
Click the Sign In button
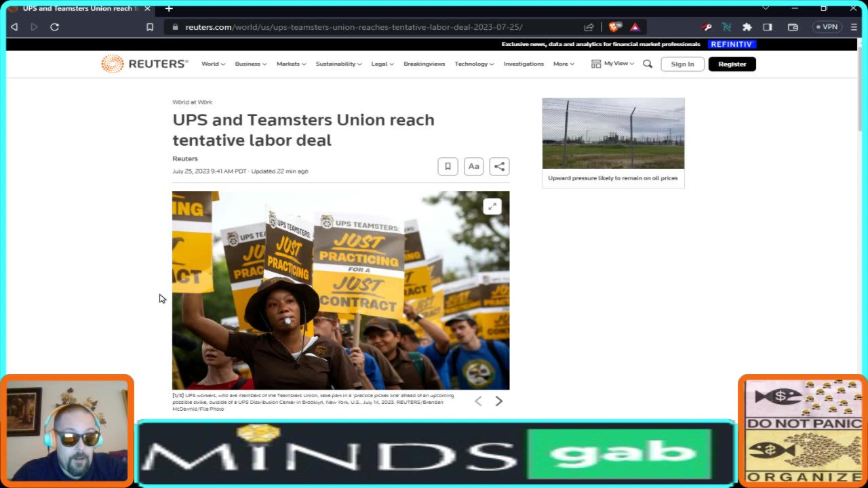click(682, 64)
